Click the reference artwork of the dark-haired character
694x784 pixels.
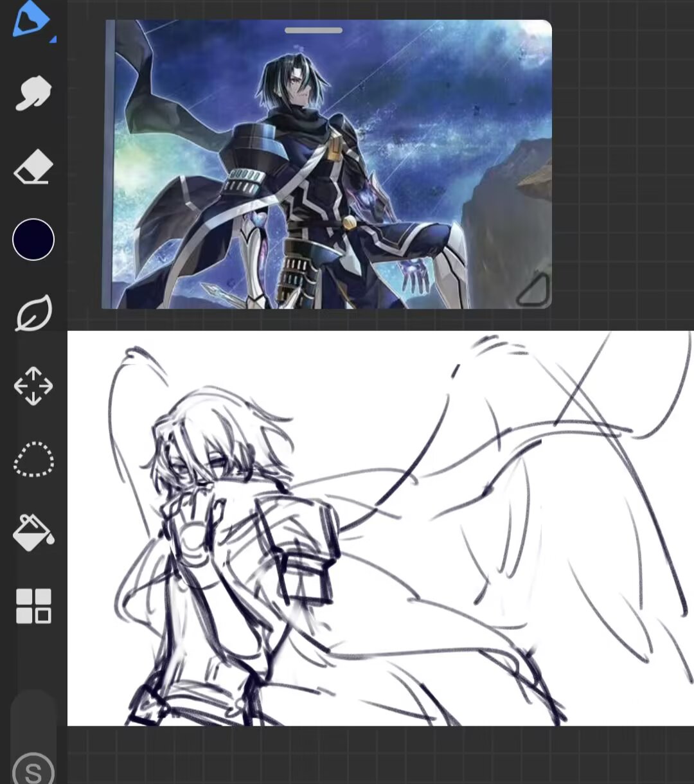click(x=326, y=165)
